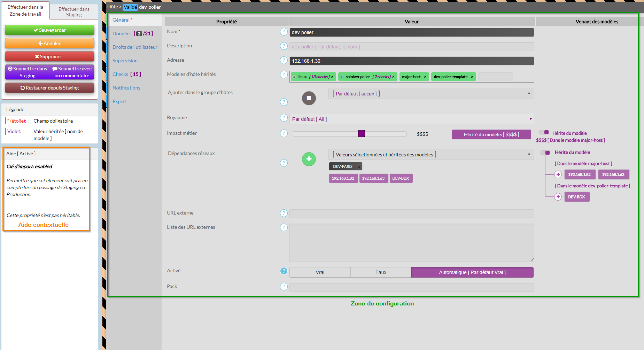Click help icon for Impact métier
Image resolution: width=644 pixels, height=350 pixels.
pyautogui.click(x=284, y=133)
